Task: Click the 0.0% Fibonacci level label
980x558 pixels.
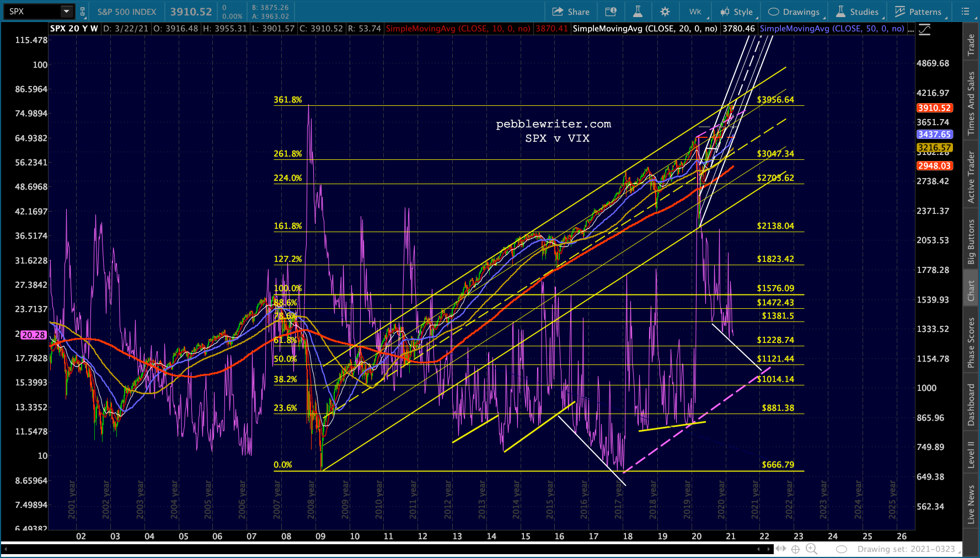Action: [x=283, y=465]
